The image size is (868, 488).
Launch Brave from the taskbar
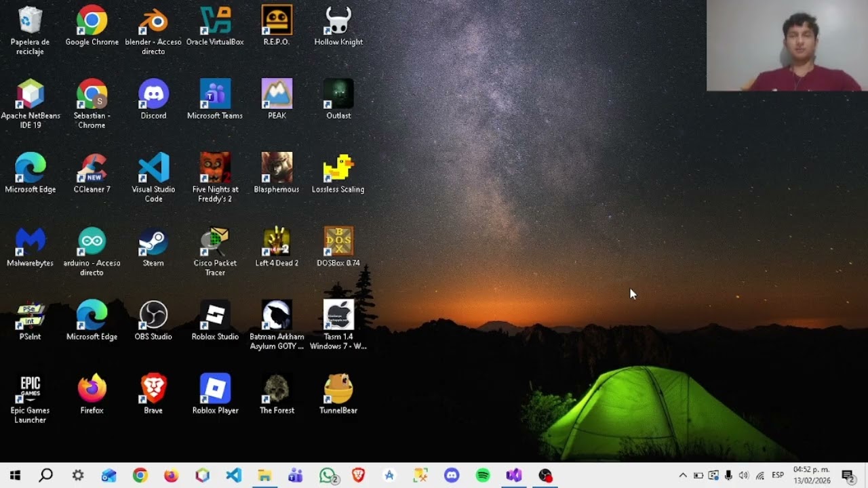click(358, 476)
